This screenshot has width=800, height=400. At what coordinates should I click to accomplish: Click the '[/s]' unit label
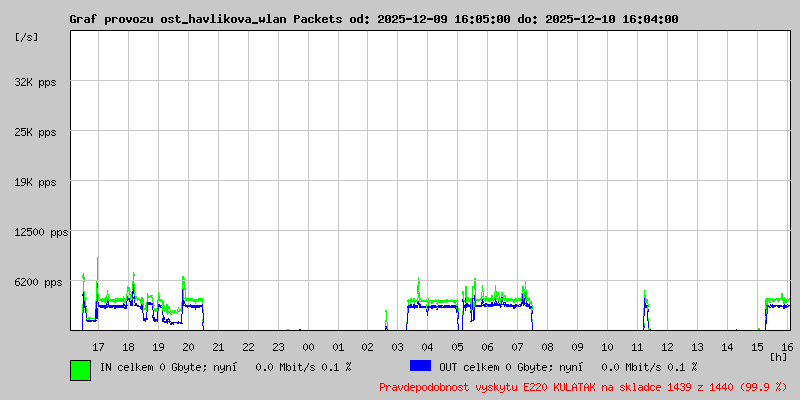coord(27,37)
